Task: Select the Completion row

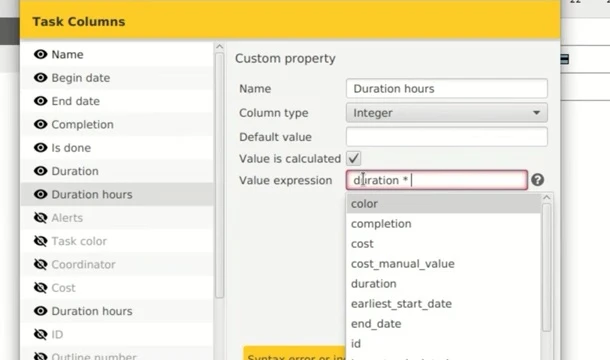Action: click(x=117, y=125)
